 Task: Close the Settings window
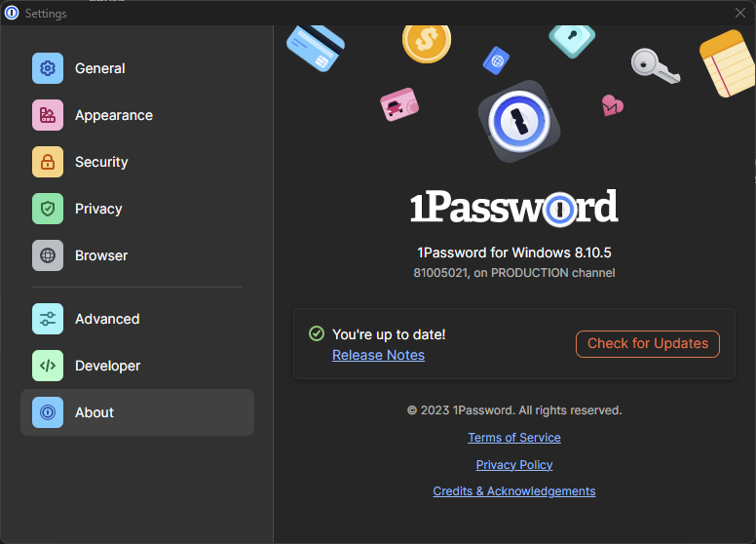pos(739,13)
